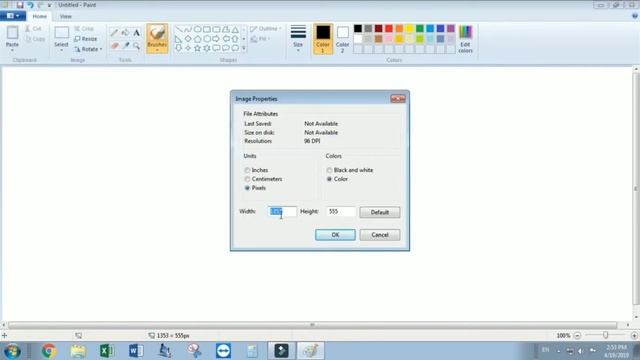Image resolution: width=640 pixels, height=360 pixels.
Task: Select the Magnifier tool
Action: pos(136,46)
